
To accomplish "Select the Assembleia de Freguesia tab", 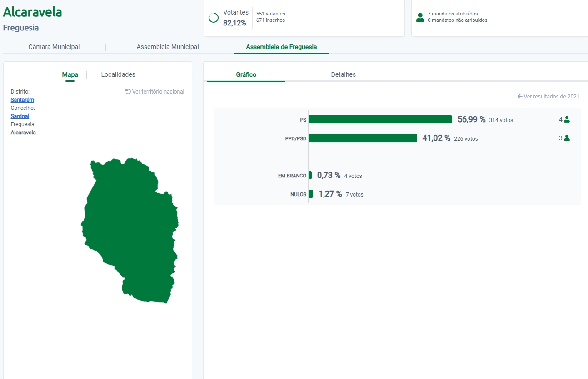I will click(x=281, y=47).
